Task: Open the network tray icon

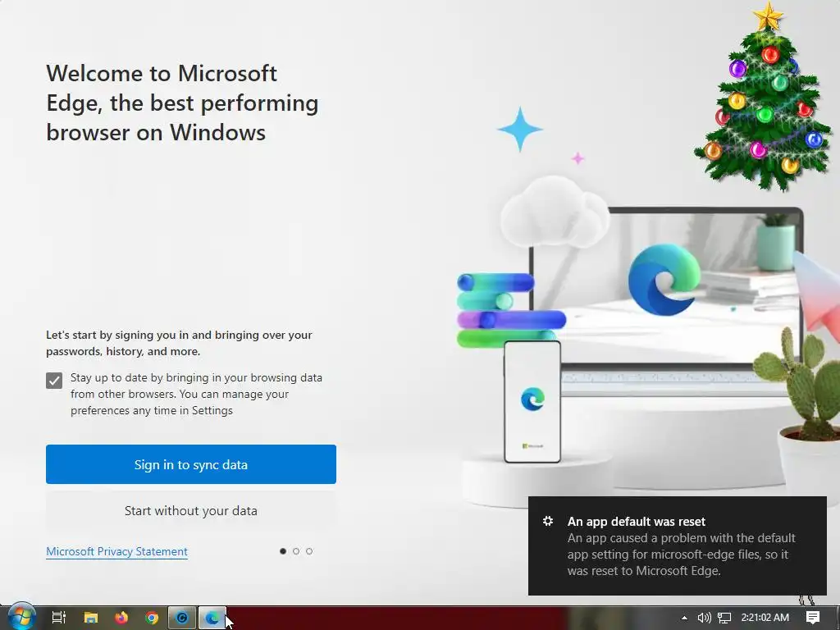Action: click(724, 618)
